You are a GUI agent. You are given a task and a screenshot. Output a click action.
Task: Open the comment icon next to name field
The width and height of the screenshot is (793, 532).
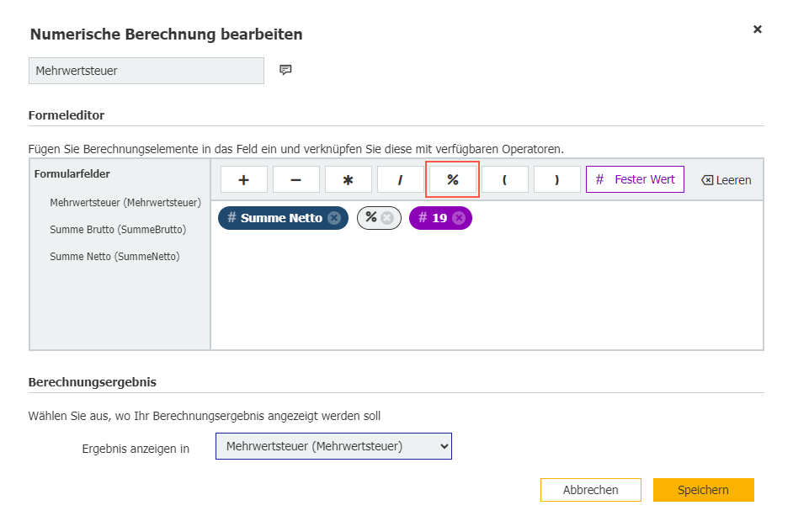285,70
